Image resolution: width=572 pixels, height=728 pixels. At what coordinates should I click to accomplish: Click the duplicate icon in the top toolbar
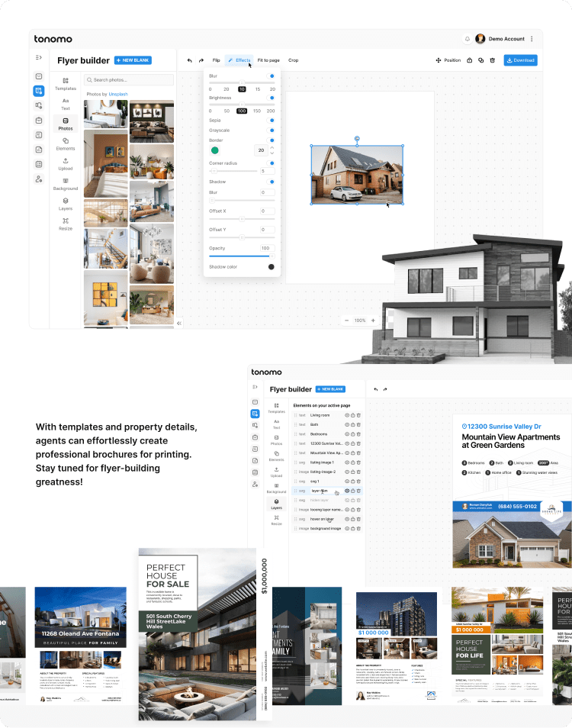(x=481, y=60)
